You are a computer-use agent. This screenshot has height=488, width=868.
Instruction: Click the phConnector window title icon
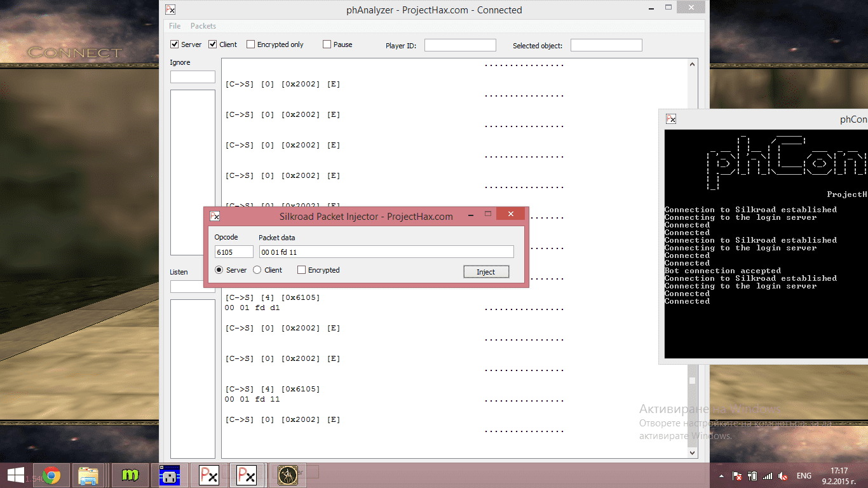tap(671, 119)
